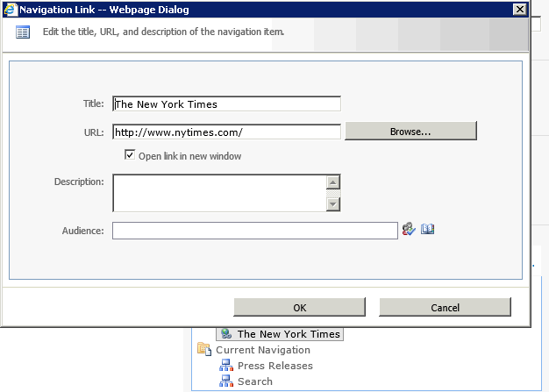Image resolution: width=549 pixels, height=392 pixels.
Task: Select the Current Navigation node
Action: point(263,350)
